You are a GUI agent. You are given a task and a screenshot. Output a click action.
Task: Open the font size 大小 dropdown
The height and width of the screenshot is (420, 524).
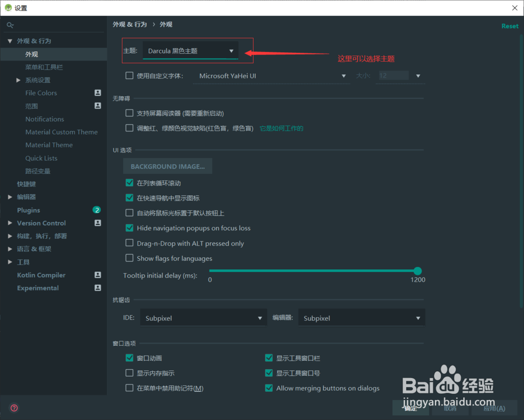tap(418, 76)
